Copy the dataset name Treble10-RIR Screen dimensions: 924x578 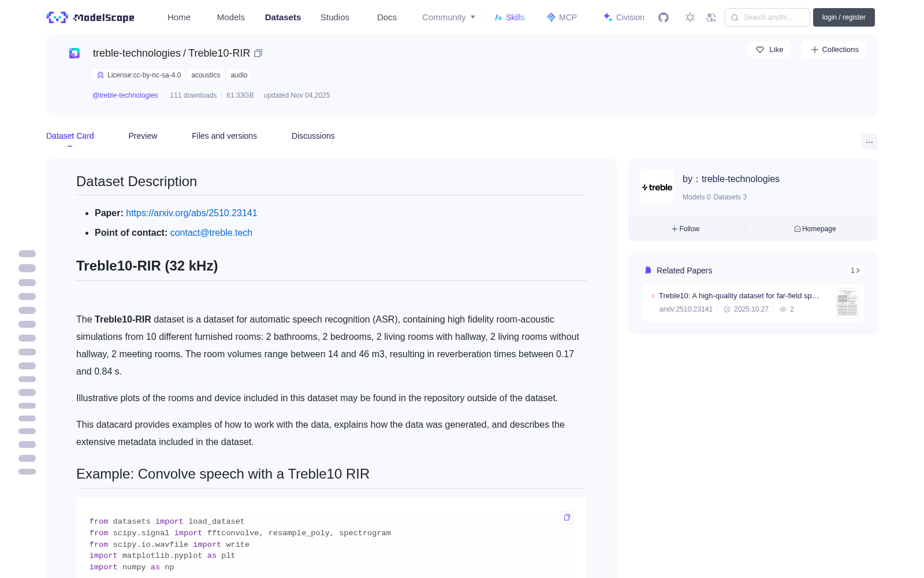click(x=258, y=53)
